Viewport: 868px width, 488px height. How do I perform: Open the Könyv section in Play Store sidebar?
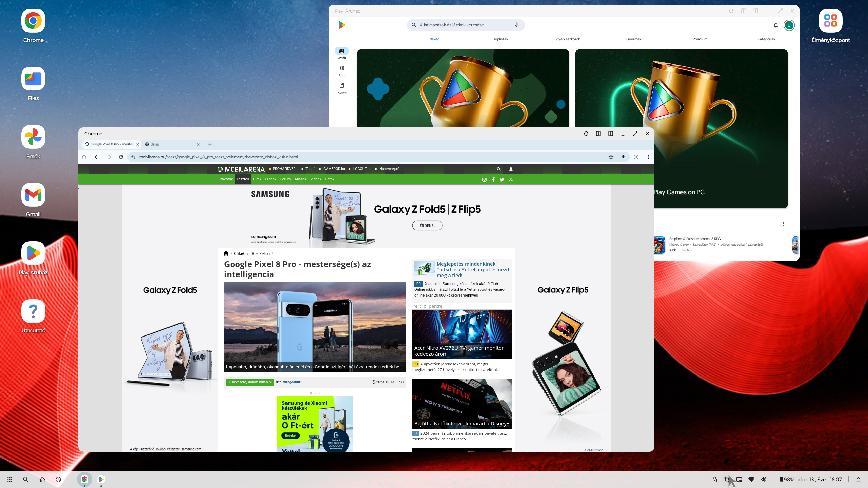pyautogui.click(x=342, y=88)
